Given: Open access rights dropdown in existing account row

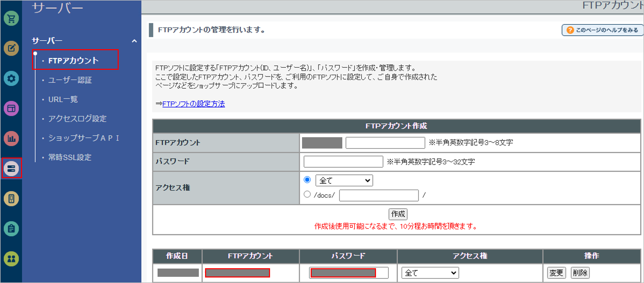Looking at the screenshot, I should tap(430, 273).
